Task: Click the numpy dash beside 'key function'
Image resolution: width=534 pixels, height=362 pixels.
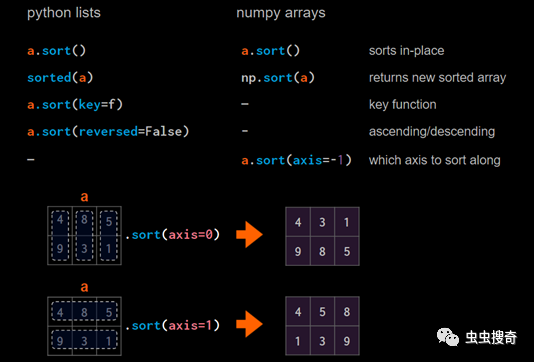Action: [x=245, y=104]
